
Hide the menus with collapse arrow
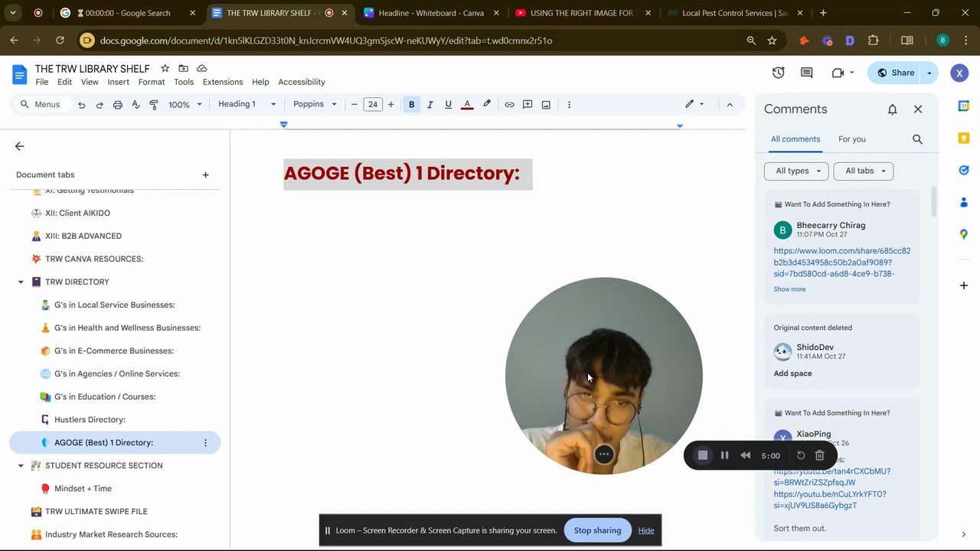coord(730,104)
